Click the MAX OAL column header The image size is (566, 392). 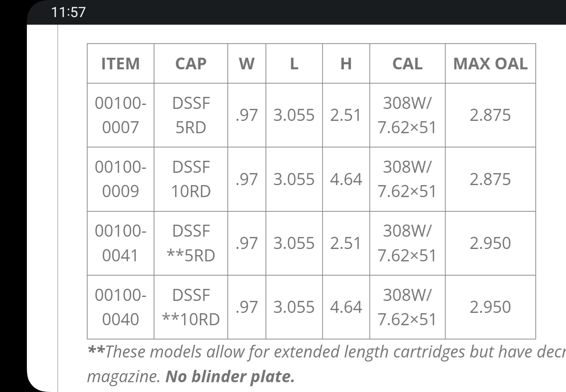click(490, 64)
